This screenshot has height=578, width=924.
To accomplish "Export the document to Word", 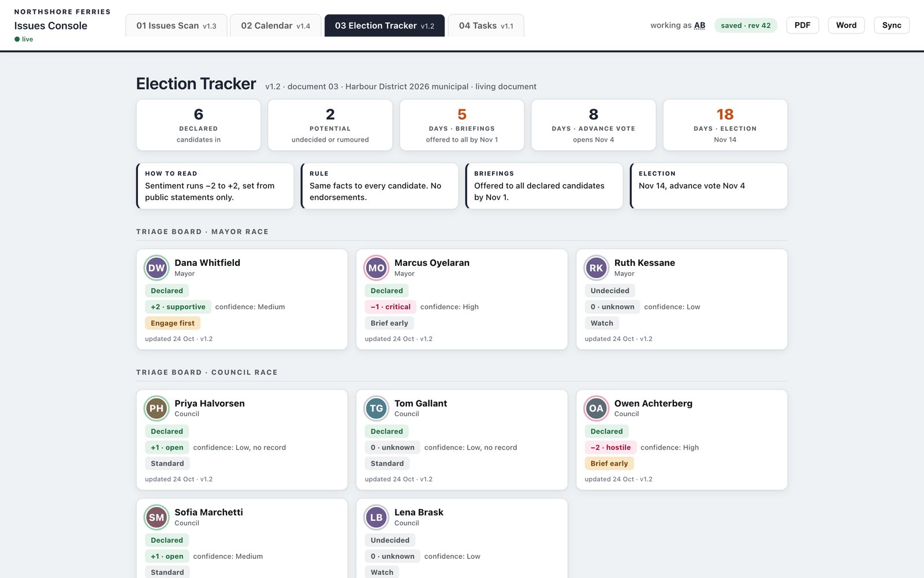I will (x=846, y=25).
